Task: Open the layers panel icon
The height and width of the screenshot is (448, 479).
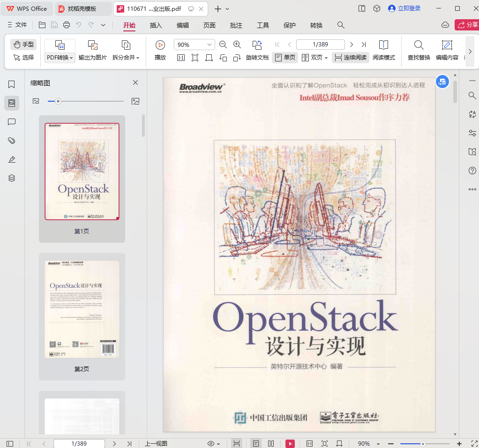Action: click(12, 178)
